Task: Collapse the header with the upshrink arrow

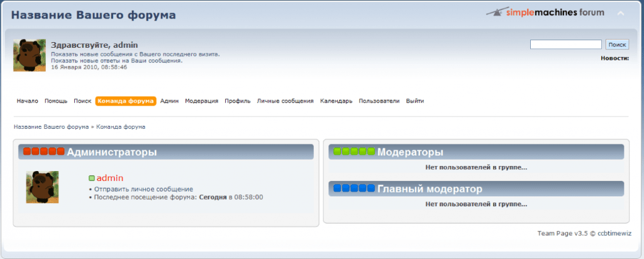Action: [620, 13]
